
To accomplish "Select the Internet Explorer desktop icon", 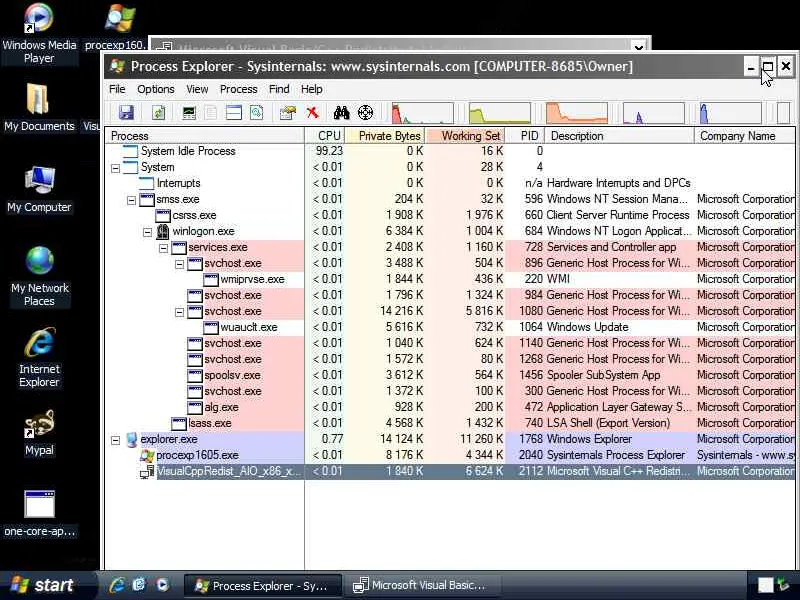I will [x=39, y=357].
